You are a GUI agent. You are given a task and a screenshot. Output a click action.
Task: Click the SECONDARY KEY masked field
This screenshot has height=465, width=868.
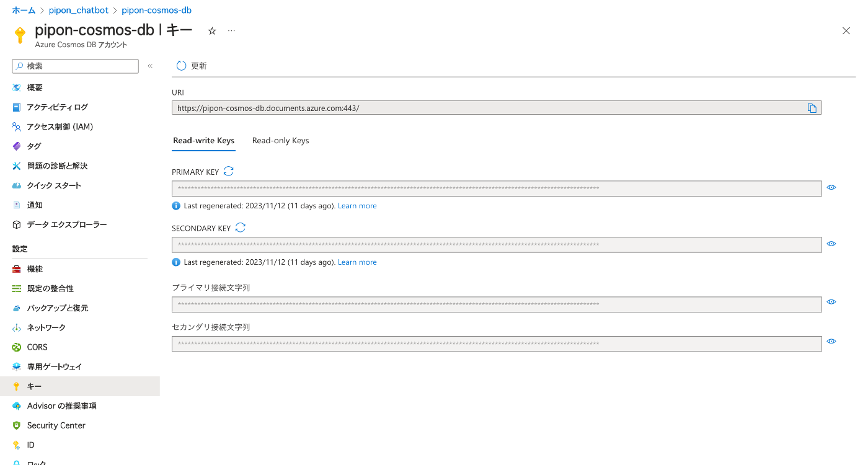pos(497,245)
